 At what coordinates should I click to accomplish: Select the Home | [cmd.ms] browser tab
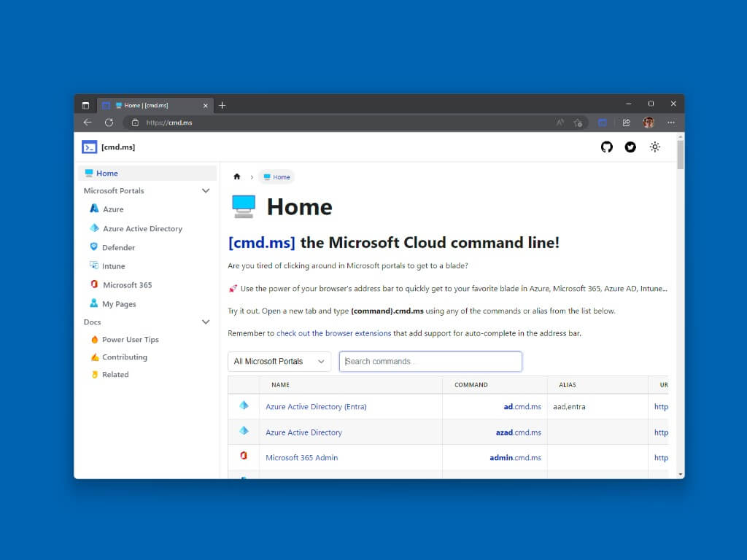click(155, 105)
